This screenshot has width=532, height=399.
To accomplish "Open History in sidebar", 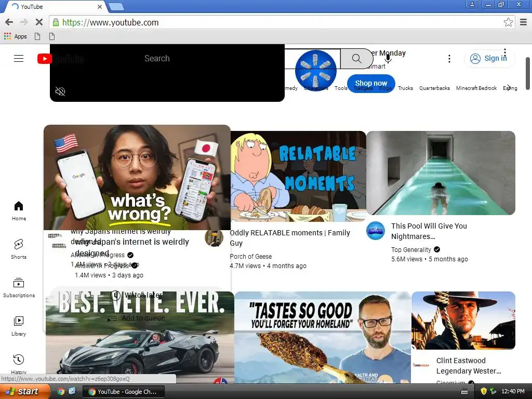I will coord(19,364).
